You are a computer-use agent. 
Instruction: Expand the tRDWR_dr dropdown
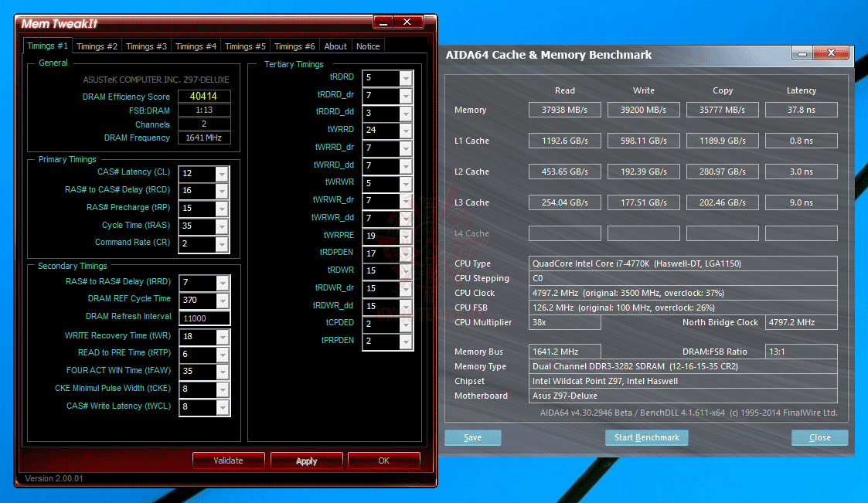pos(406,289)
